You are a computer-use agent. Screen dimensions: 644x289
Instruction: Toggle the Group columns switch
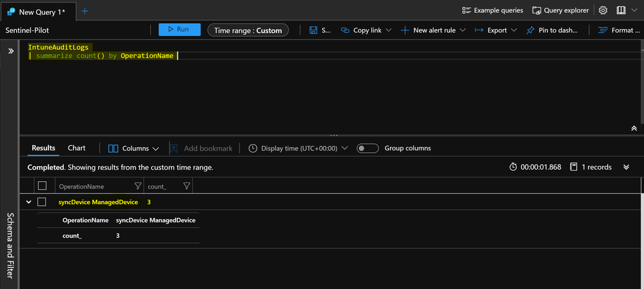pos(367,148)
